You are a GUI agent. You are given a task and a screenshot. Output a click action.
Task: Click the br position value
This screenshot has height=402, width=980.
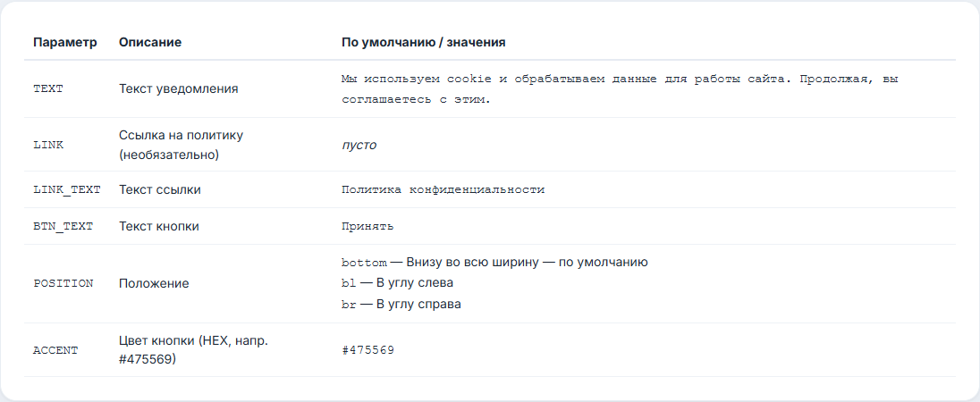[x=349, y=305]
